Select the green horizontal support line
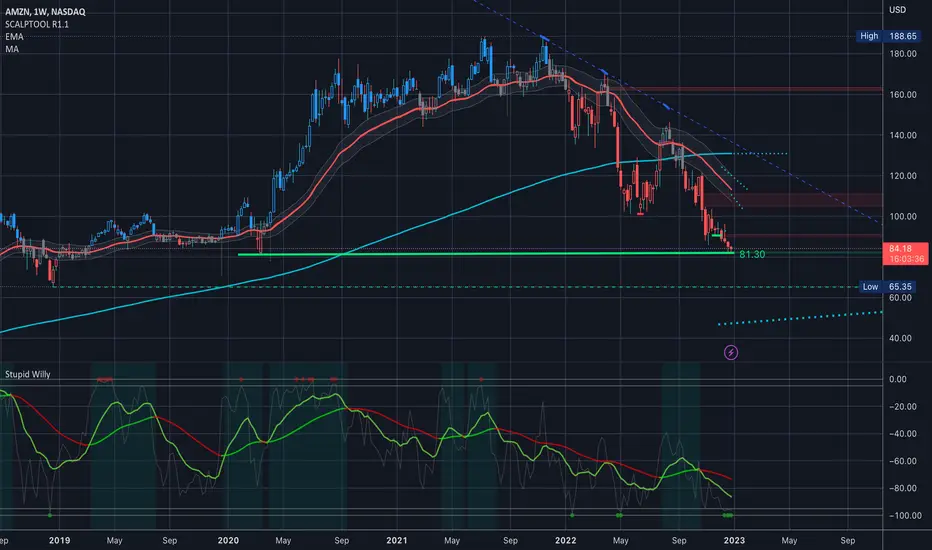 pos(486,254)
